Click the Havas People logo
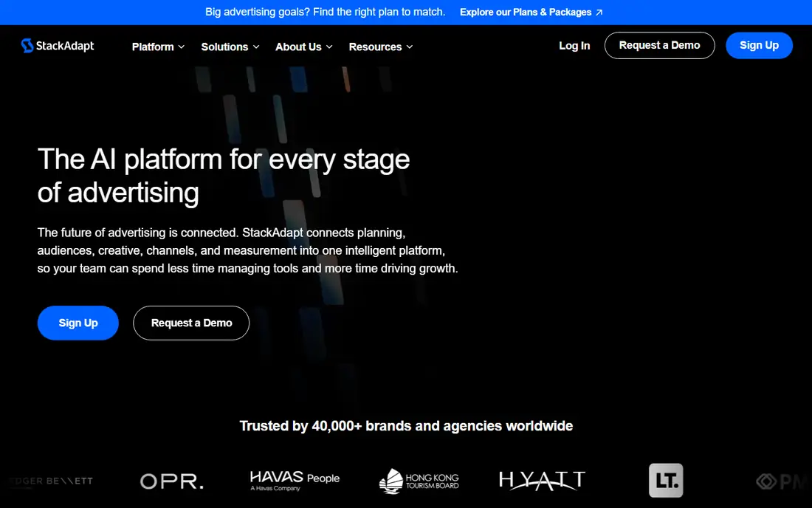 coord(295,481)
